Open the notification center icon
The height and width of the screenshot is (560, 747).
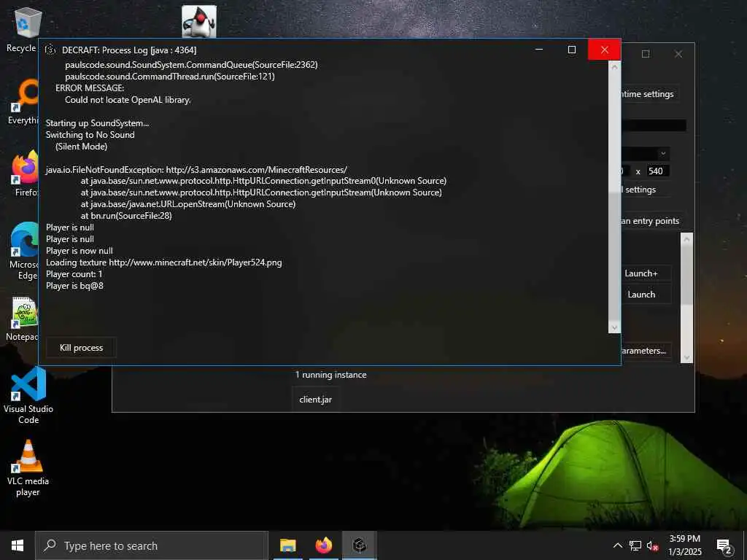(x=724, y=545)
